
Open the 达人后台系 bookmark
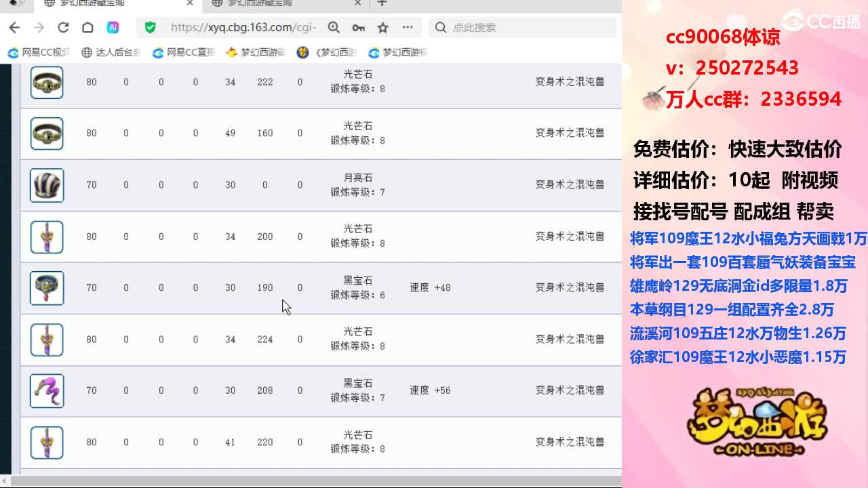[112, 52]
